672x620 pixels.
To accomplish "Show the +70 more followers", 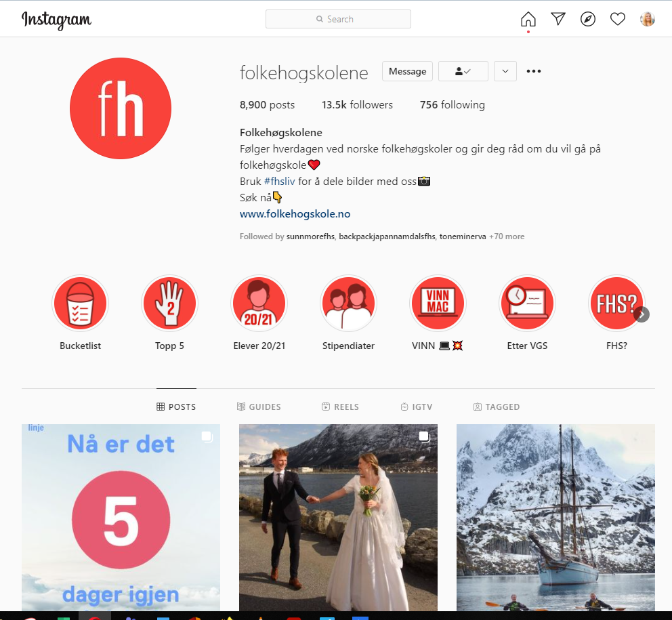I will [507, 236].
